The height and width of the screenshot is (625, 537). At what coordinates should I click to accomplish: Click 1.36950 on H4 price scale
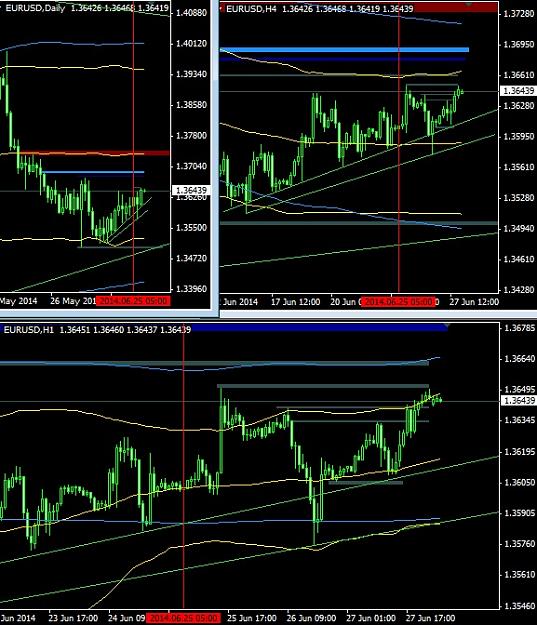pos(519,44)
